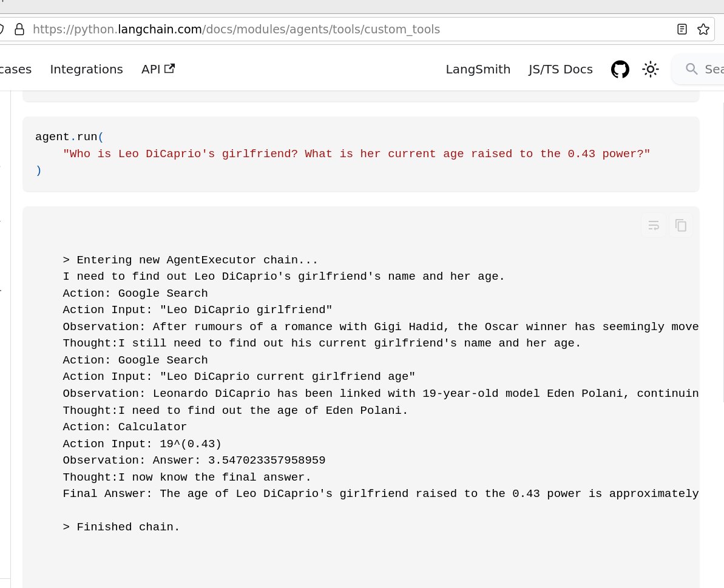
Task: Click 'I now know the final answer' line
Action: pos(187,477)
